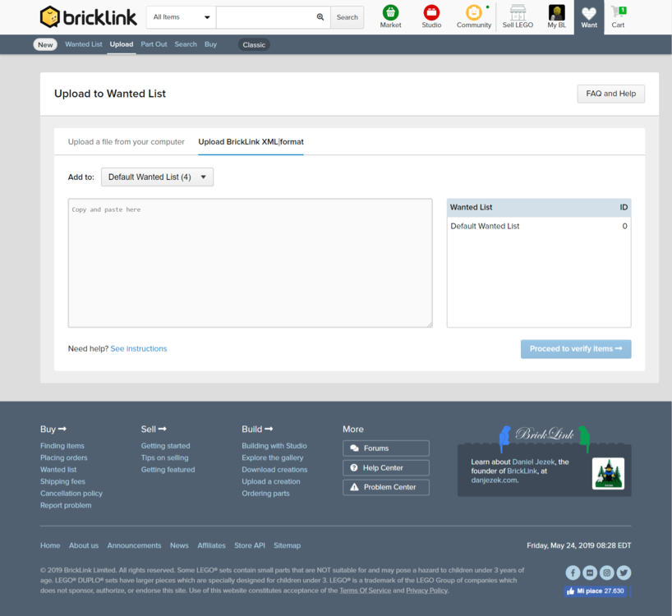Image resolution: width=672 pixels, height=616 pixels.
Task: Open the Store API footer link
Action: click(x=250, y=545)
